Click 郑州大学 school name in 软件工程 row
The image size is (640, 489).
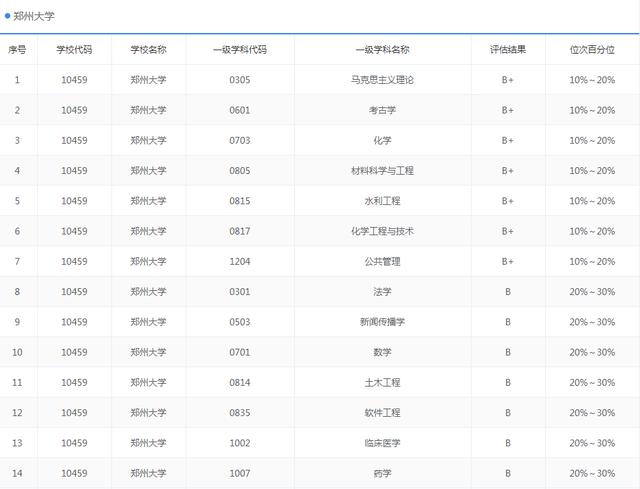coord(149,413)
